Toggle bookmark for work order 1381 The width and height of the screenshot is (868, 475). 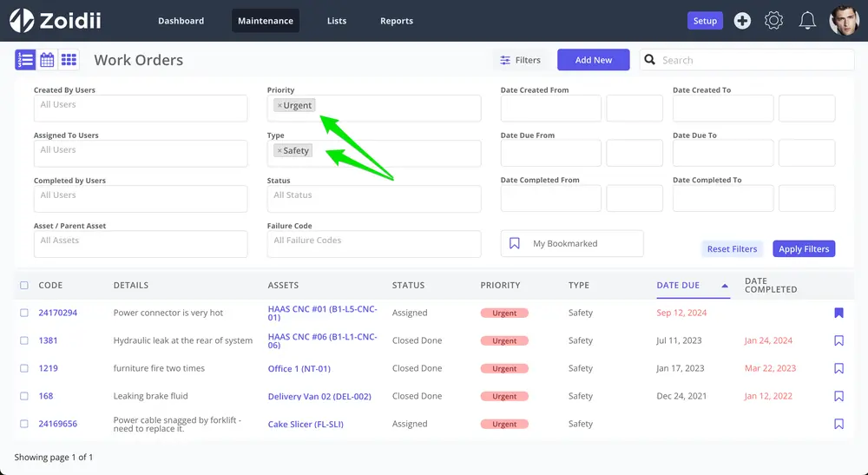(x=838, y=340)
